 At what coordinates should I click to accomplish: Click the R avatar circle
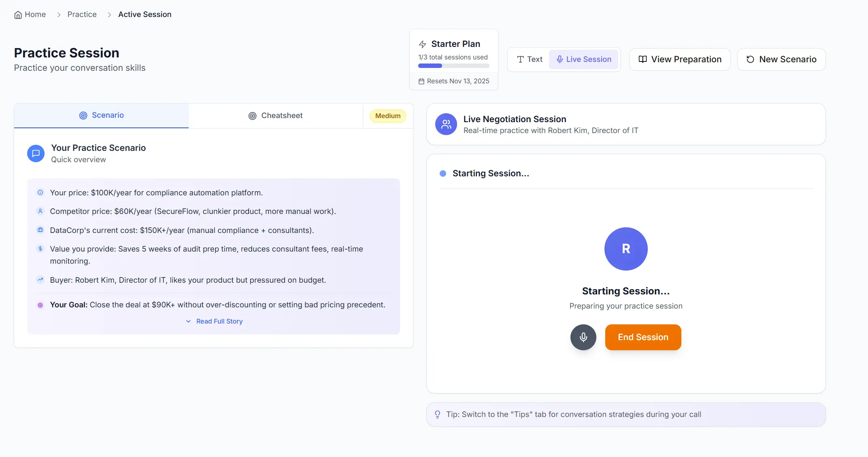point(625,249)
